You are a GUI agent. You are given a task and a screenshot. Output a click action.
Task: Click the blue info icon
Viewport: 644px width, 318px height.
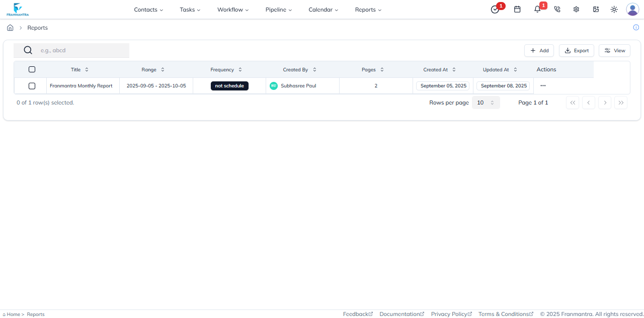tap(636, 27)
